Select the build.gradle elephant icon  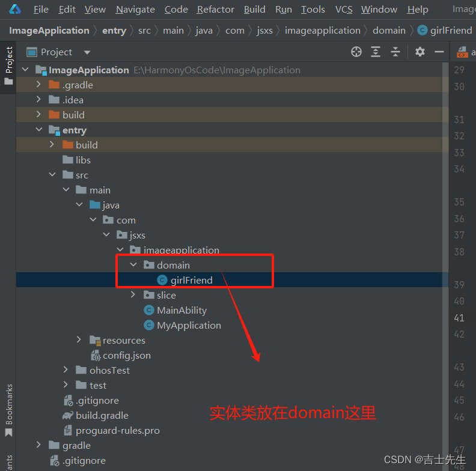68,415
